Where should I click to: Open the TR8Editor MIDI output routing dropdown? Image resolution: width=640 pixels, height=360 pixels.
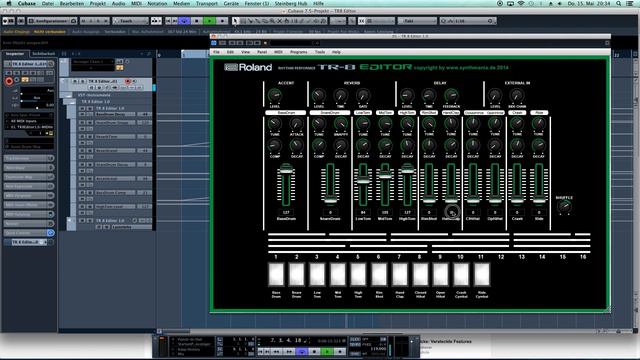click(29, 127)
